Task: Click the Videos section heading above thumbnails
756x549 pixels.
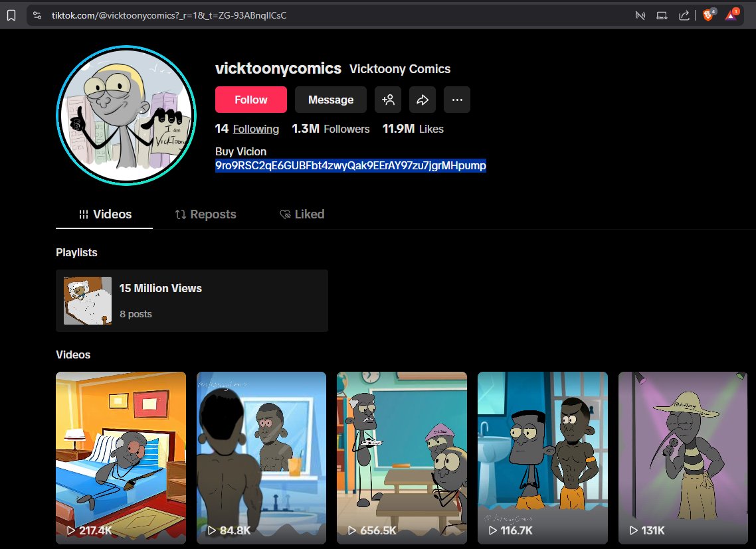Action: tap(73, 354)
